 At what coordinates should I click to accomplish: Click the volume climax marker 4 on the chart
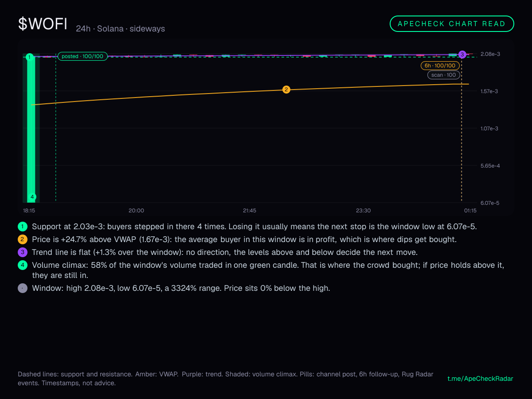click(x=32, y=197)
